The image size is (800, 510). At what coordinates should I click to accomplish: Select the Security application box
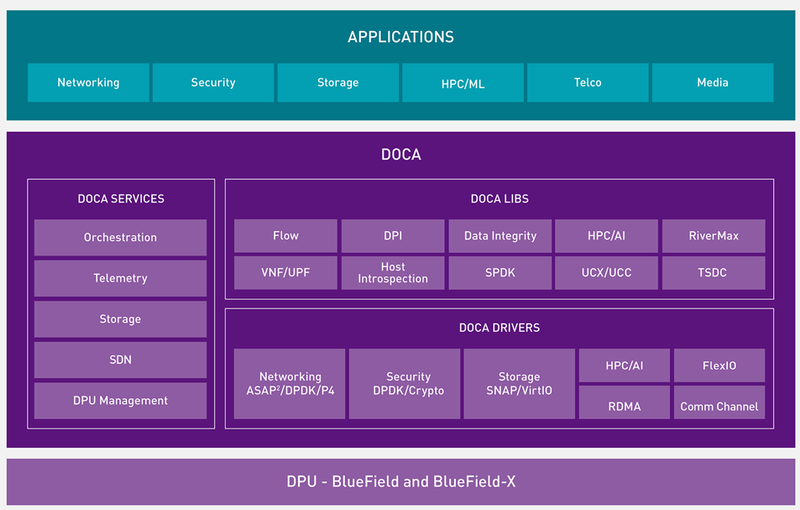tap(213, 83)
